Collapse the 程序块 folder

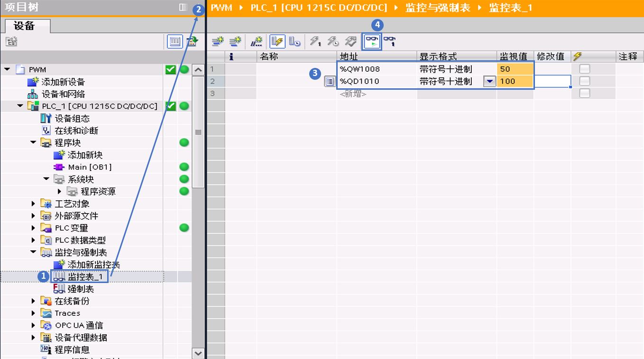click(x=33, y=142)
